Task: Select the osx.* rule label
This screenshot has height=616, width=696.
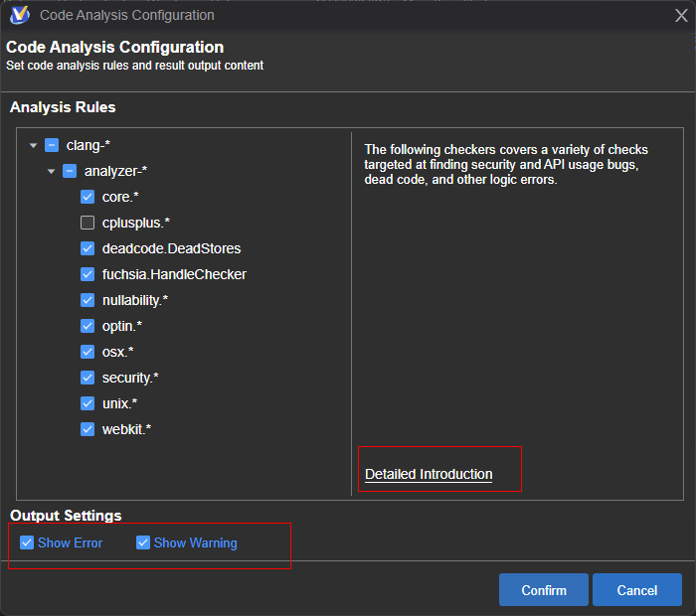Action: click(x=117, y=352)
